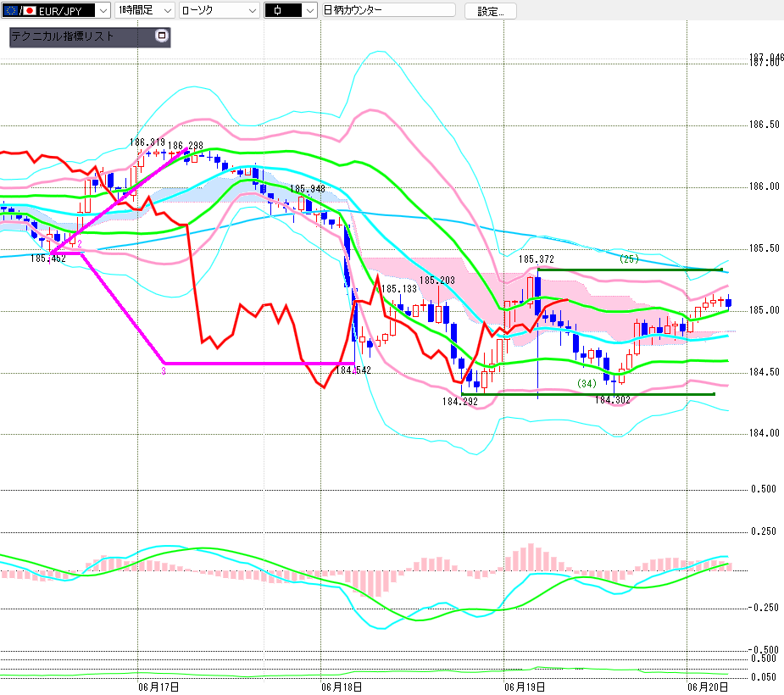This screenshot has width=784, height=695.
Task: Click the (25) day-count label
Action: click(629, 259)
